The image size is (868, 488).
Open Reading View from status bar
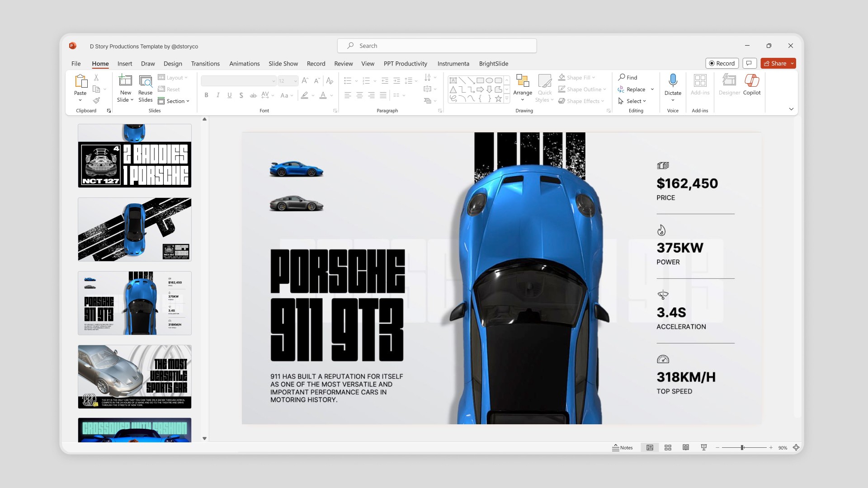[686, 447]
